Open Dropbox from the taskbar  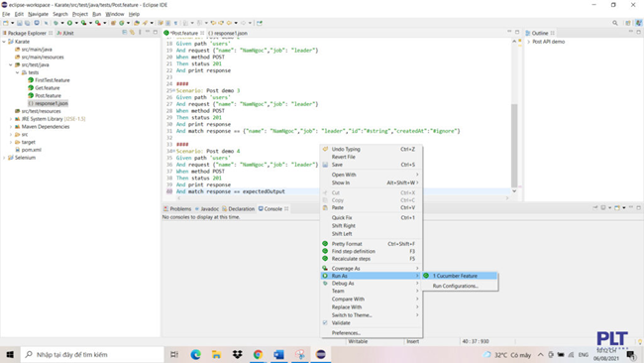238,354
